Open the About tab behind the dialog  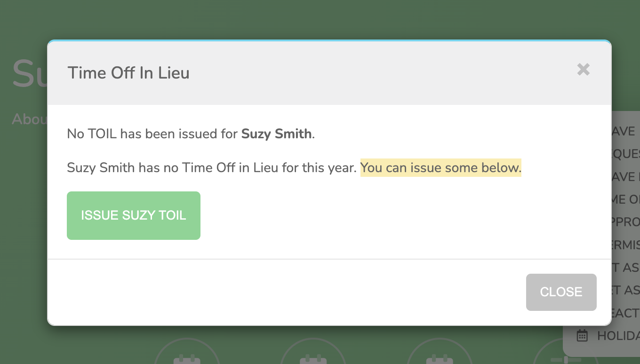(29, 119)
